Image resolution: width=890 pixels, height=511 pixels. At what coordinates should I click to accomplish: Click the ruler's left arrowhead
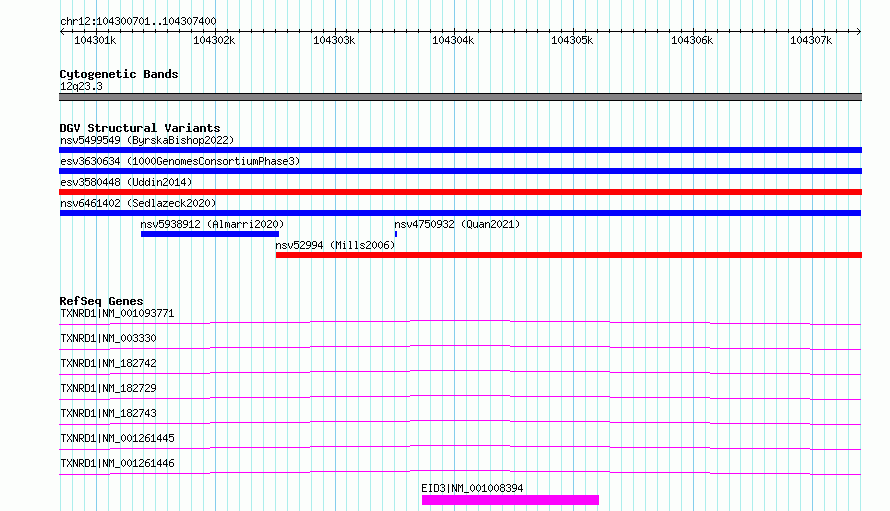tap(62, 32)
